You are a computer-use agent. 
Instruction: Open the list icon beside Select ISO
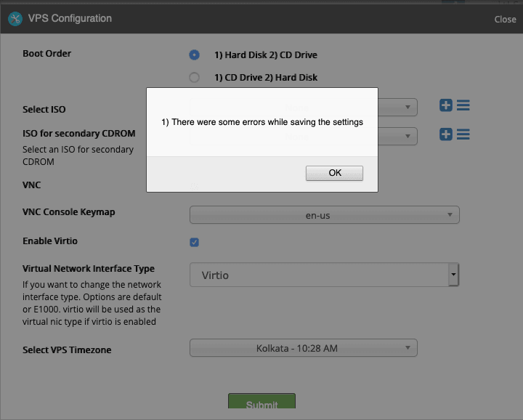click(x=463, y=105)
